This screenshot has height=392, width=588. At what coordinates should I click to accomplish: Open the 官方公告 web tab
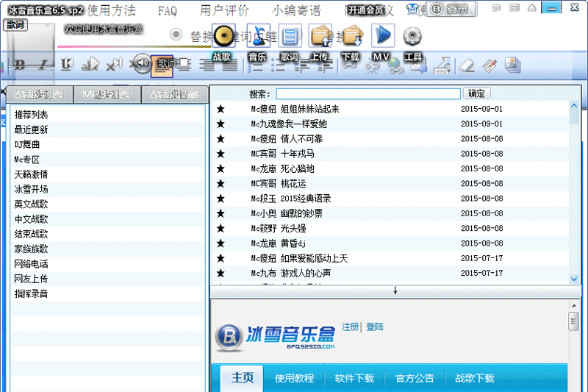coord(415,378)
